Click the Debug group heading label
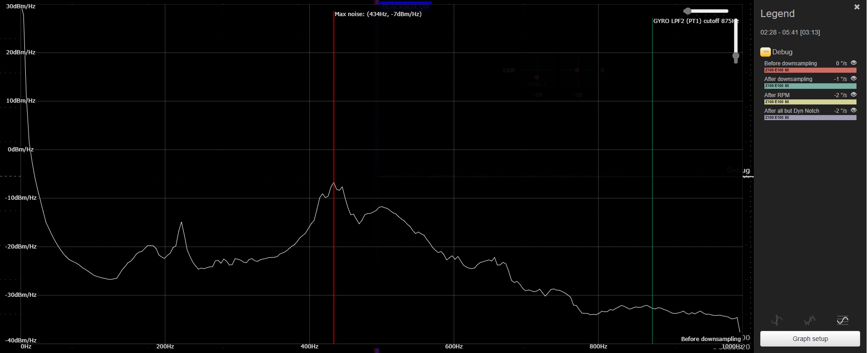 point(782,52)
